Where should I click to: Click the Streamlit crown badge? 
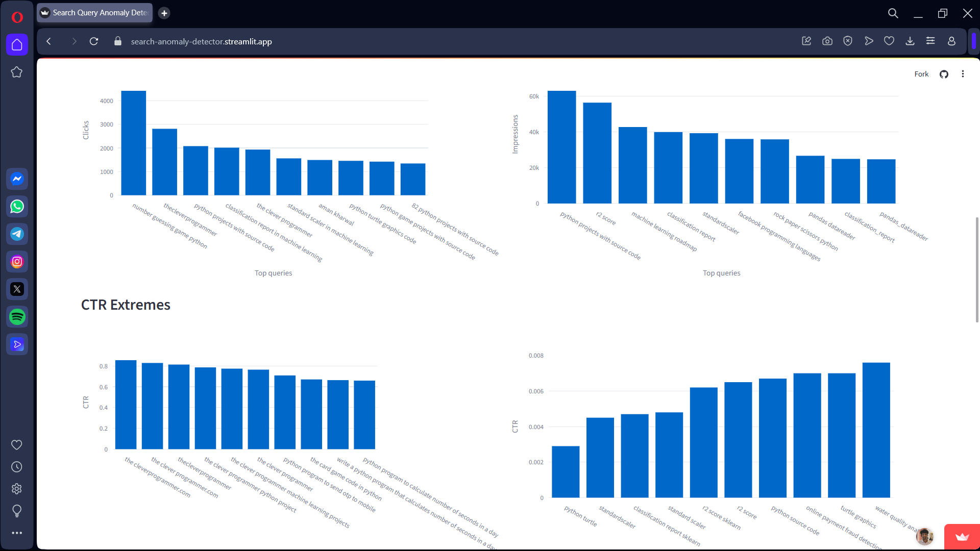pyautogui.click(x=962, y=537)
